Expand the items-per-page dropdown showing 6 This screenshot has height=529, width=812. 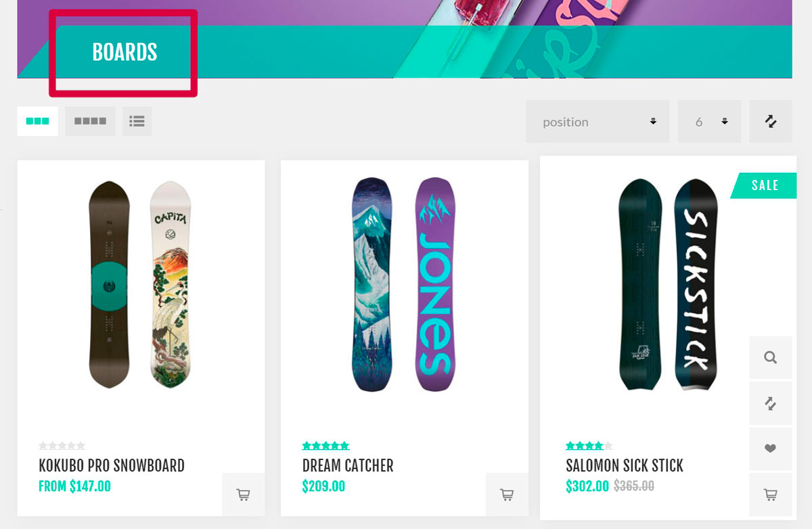point(709,122)
